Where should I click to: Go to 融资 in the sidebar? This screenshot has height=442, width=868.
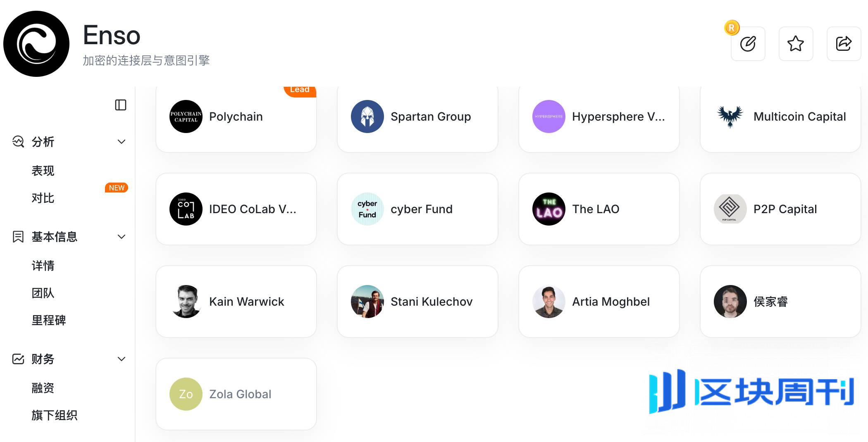[43, 388]
